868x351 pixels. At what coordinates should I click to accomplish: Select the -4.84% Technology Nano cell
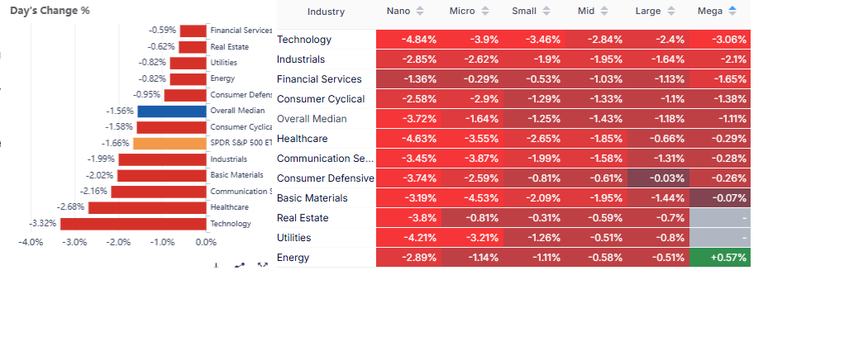pos(408,40)
